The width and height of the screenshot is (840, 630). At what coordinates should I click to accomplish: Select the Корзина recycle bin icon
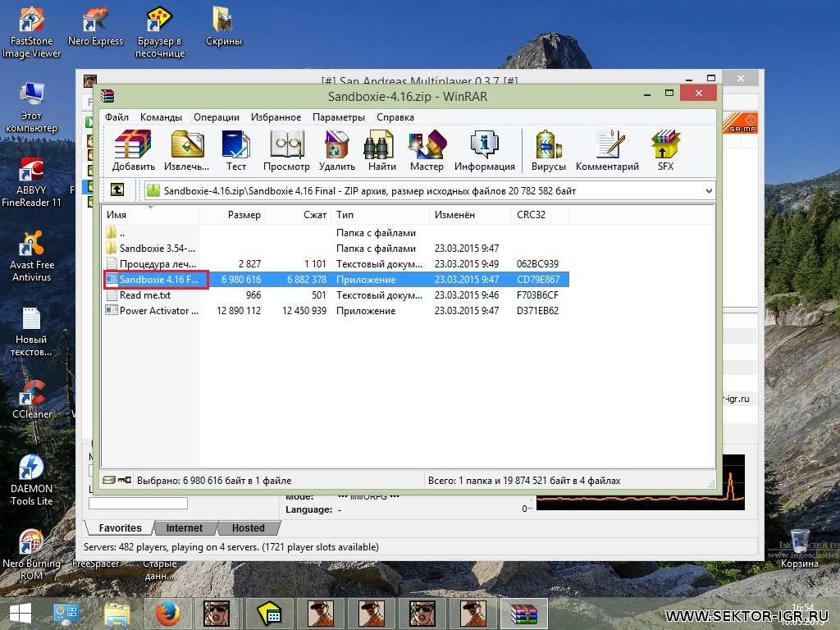[x=799, y=549]
